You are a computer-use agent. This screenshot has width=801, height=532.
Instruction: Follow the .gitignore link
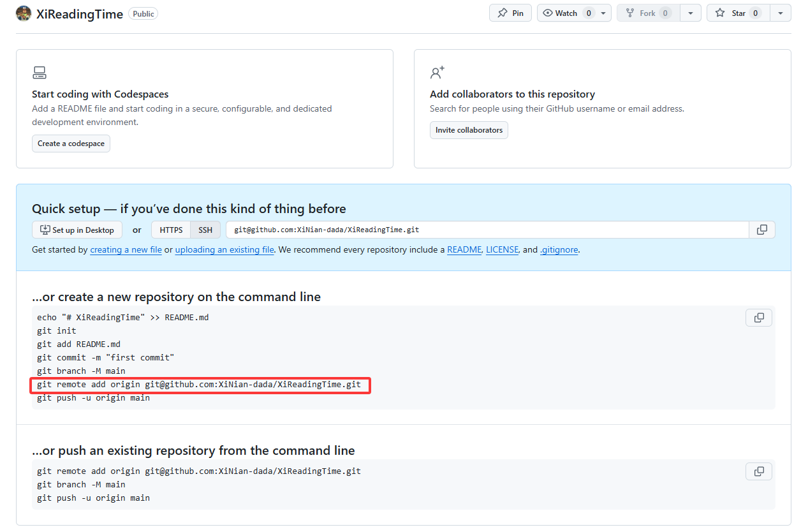pyautogui.click(x=559, y=250)
